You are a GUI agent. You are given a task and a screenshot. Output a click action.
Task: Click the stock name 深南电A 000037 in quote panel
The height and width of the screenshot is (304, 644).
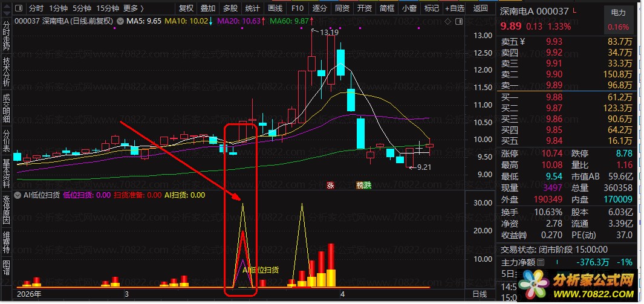click(535, 11)
